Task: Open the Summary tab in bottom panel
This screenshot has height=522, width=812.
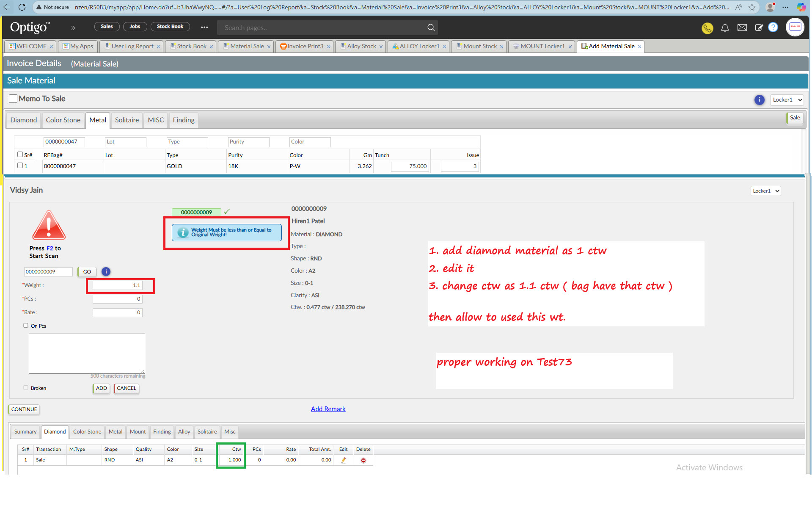Action: click(x=25, y=432)
